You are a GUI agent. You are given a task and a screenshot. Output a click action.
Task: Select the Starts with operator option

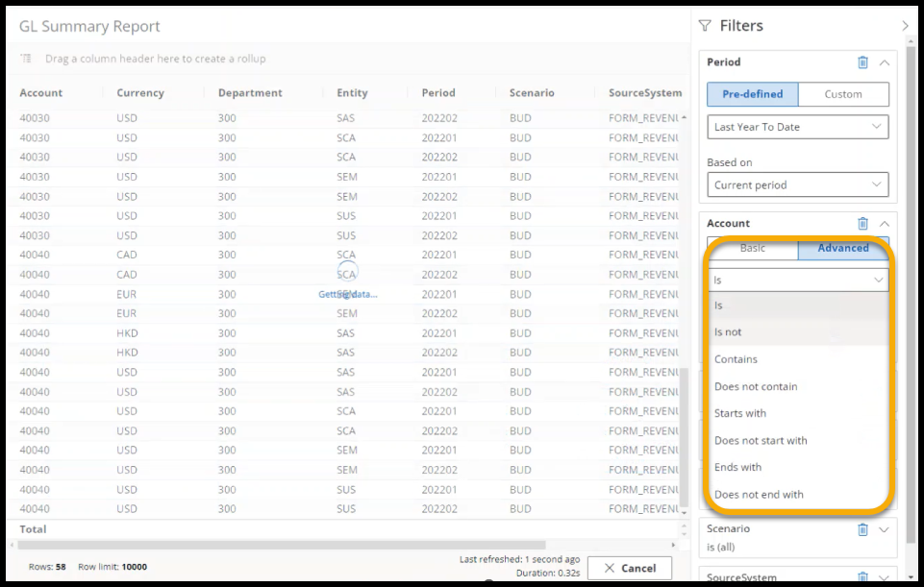tap(739, 413)
